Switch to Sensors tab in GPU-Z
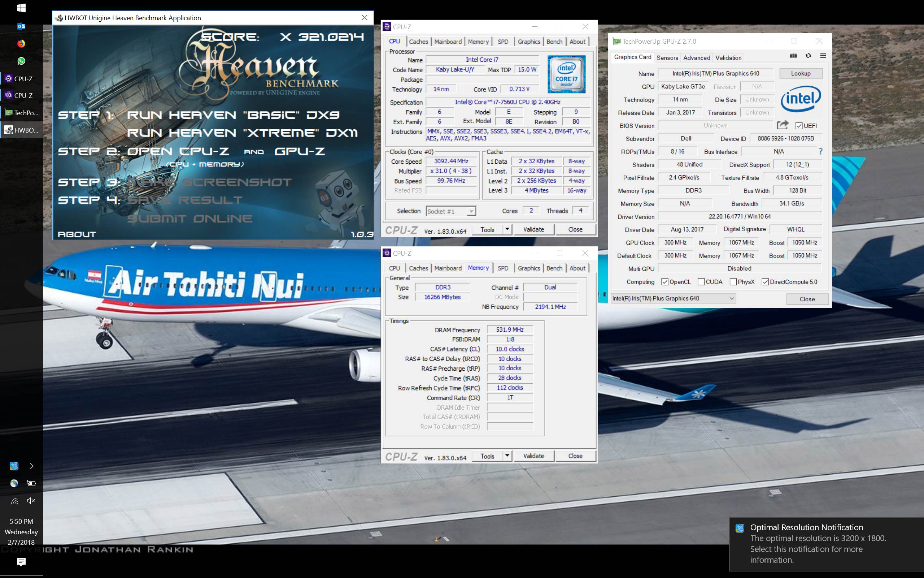Image resolution: width=924 pixels, height=578 pixels. (x=667, y=58)
